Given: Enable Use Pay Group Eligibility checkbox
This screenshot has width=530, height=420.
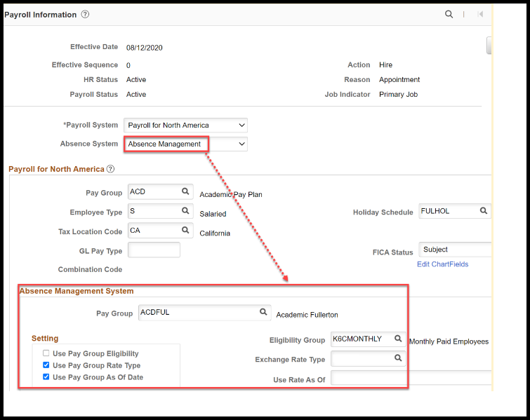Looking at the screenshot, I should (46, 353).
